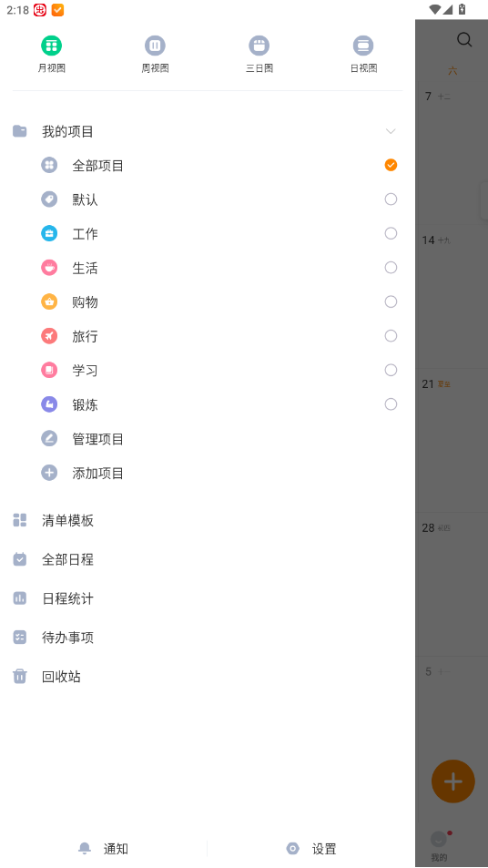The height and width of the screenshot is (868, 488).
Task: Select the 锻炼 project radio button
Action: (391, 404)
